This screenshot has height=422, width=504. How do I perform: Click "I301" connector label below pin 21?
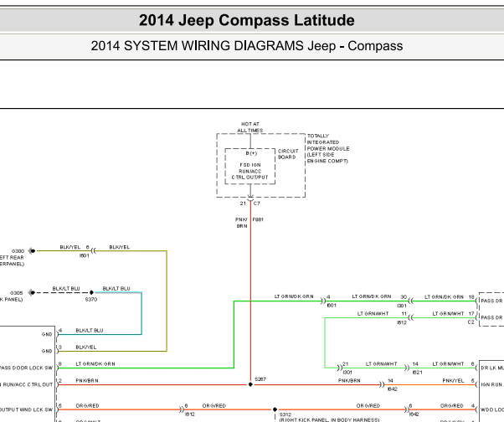point(347,373)
